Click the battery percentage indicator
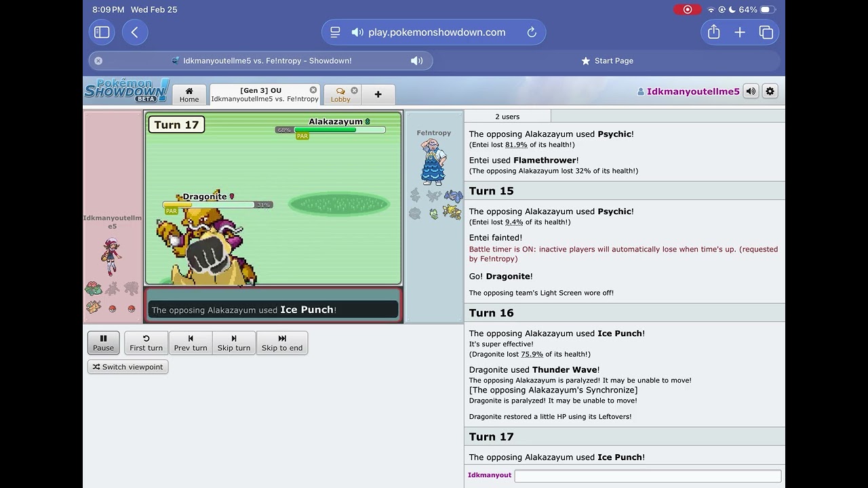 point(748,9)
